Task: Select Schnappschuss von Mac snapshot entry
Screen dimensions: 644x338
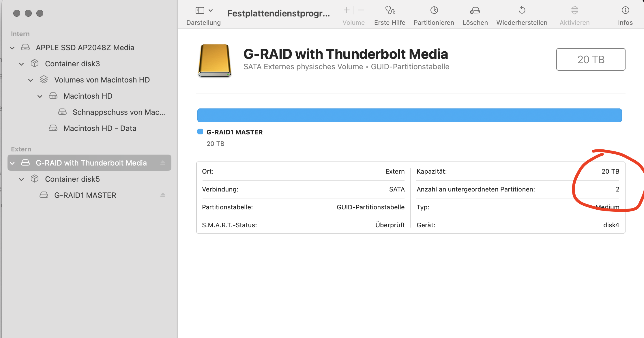Action: point(118,112)
